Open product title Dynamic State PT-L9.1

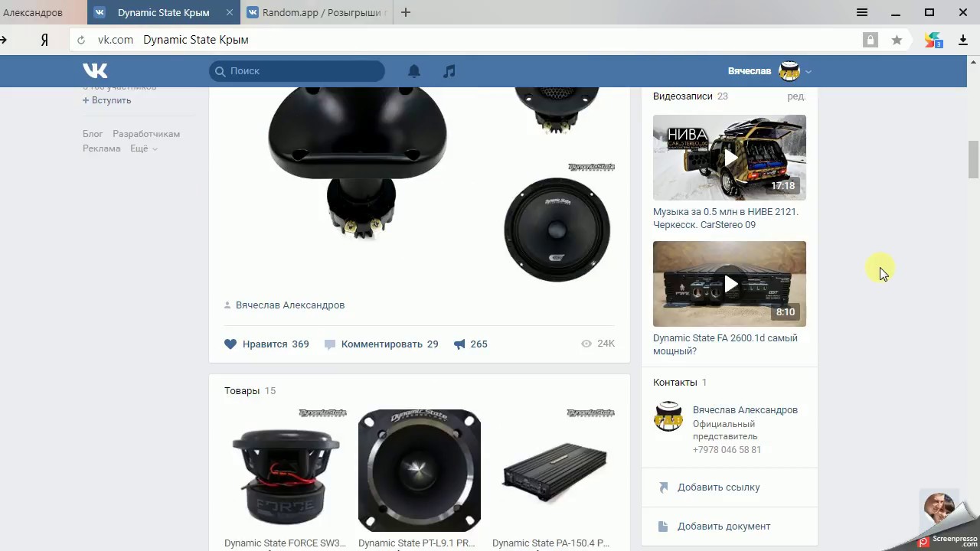pos(416,543)
